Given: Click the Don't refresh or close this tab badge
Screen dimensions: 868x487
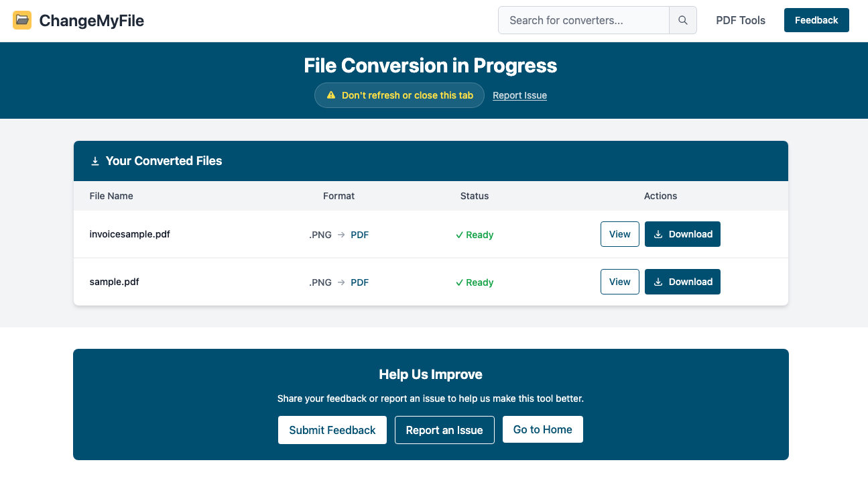Looking at the screenshot, I should tap(399, 95).
